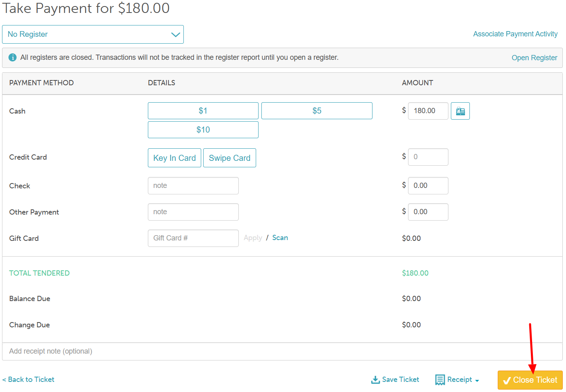
Task: Select the DETAILS column header
Action: click(x=162, y=83)
